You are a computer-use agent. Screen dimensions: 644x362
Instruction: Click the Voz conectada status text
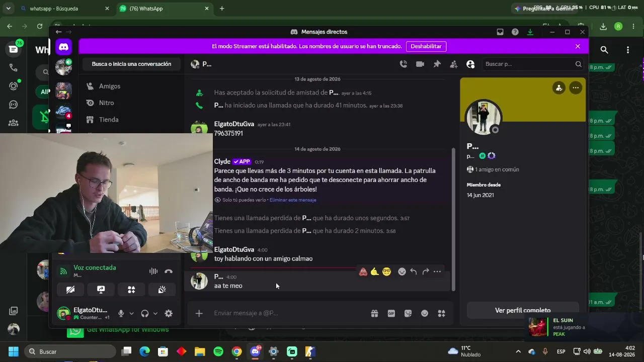pyautogui.click(x=95, y=268)
